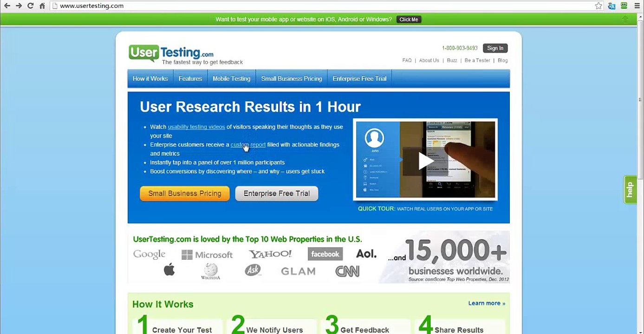Viewport: 644px width, 334px height.
Task: Click the Apple logo
Action: 169,270
